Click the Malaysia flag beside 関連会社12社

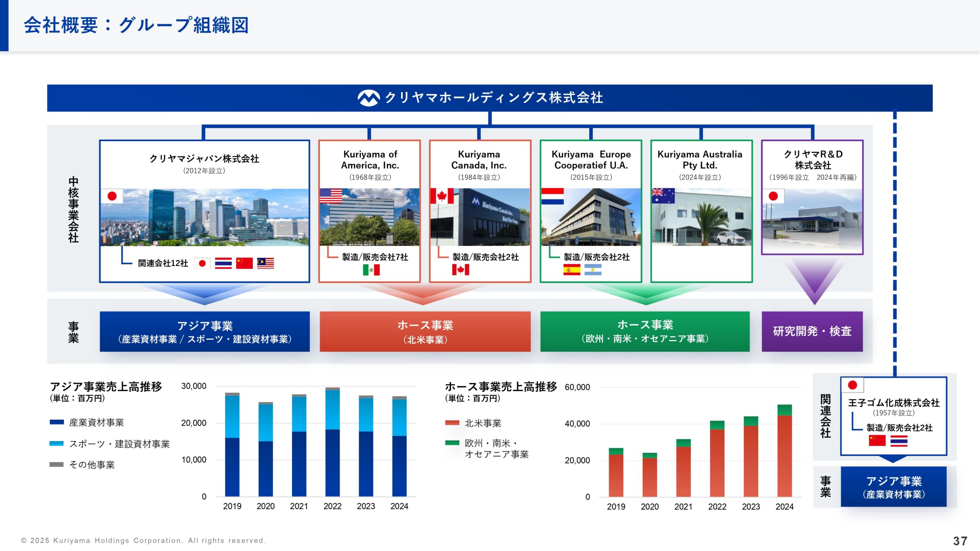[265, 263]
